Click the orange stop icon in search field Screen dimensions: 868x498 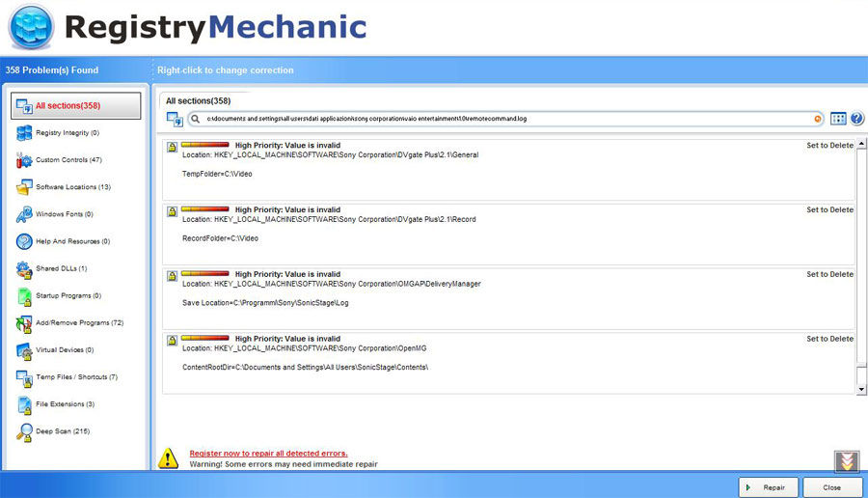click(818, 119)
